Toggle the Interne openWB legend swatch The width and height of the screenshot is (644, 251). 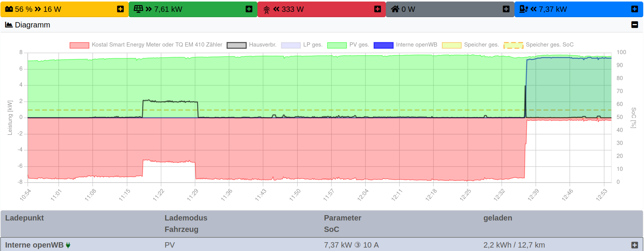point(383,45)
